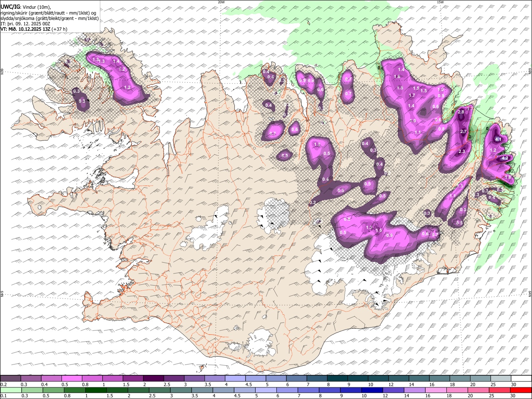
Task: Click the bottom-row light pink swatch between 16 and 18
Action: (x=436, y=390)
